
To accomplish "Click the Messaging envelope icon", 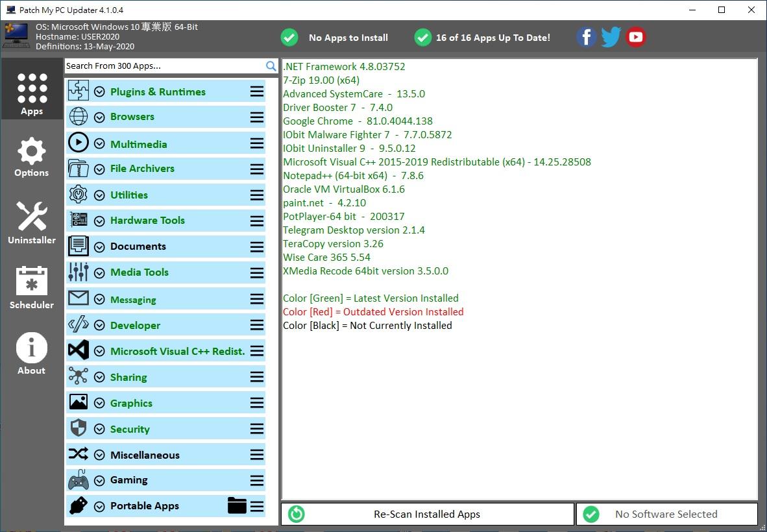I will [79, 298].
